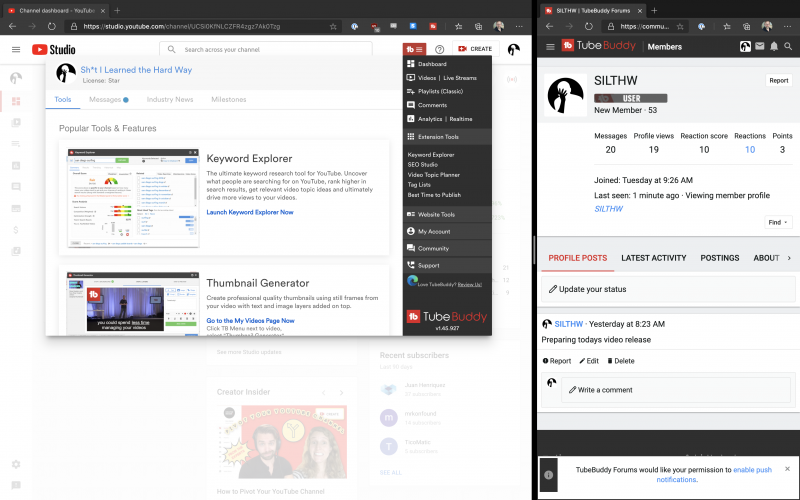Switch to the Industry News tab
The height and width of the screenshot is (500, 800).
pos(169,100)
